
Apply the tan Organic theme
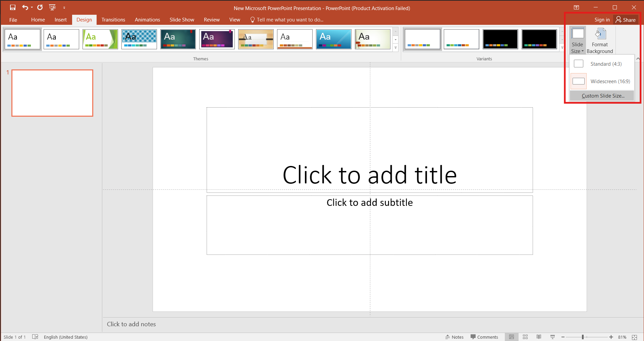[x=256, y=39]
